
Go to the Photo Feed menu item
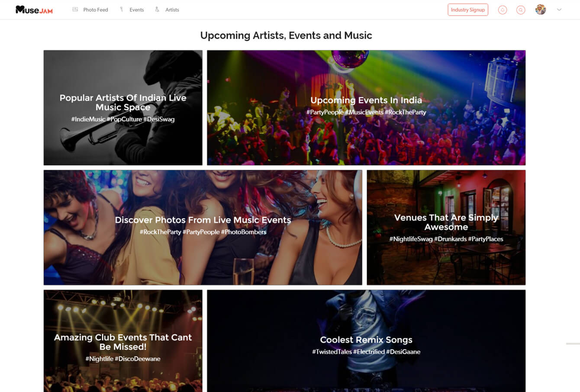click(96, 10)
